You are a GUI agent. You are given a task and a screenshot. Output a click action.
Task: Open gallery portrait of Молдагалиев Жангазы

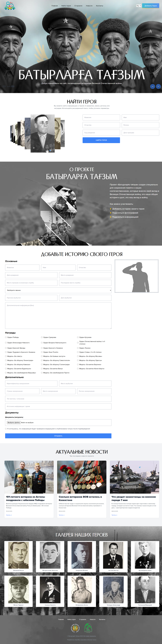point(50,555)
